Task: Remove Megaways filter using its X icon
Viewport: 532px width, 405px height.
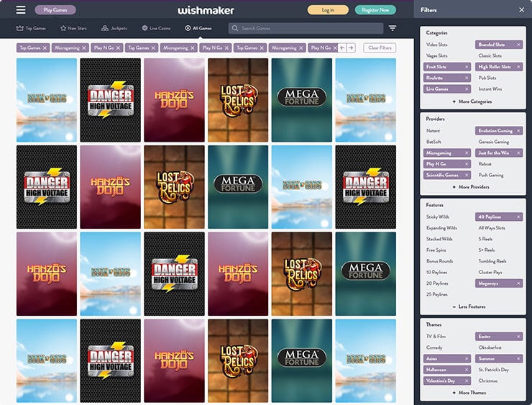Action: pos(519,283)
